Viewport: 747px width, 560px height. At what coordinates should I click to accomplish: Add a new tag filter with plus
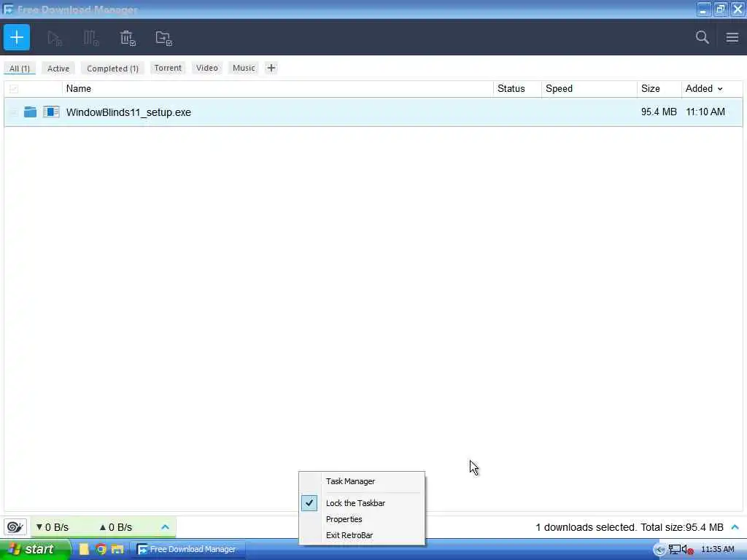(271, 68)
